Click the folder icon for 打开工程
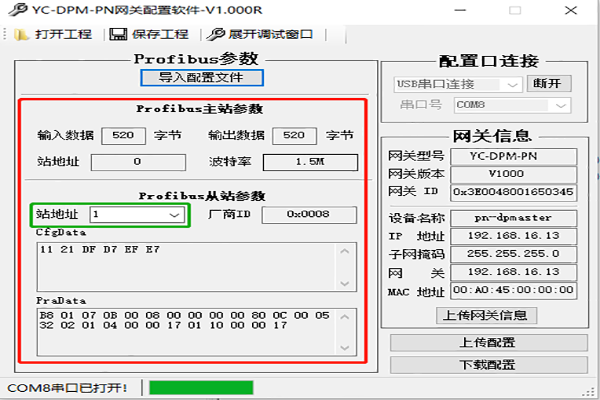Viewport: 600px width, 400px height. pos(22,35)
